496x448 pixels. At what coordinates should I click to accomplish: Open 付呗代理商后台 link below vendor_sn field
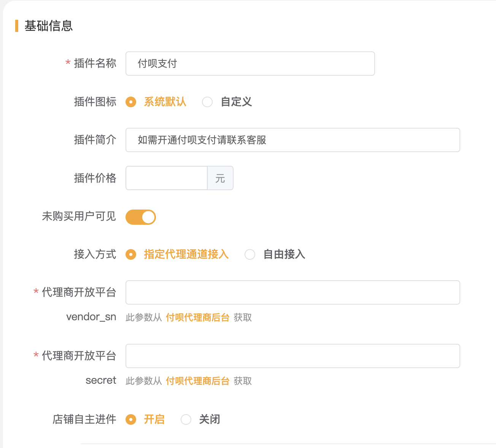[197, 318]
